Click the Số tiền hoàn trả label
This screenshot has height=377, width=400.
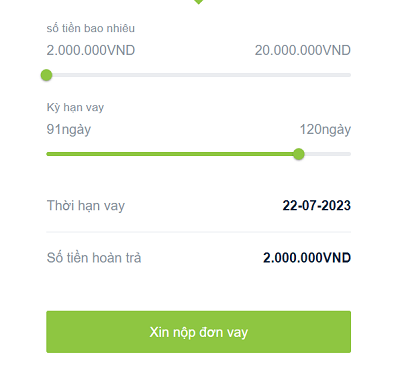[x=94, y=258]
